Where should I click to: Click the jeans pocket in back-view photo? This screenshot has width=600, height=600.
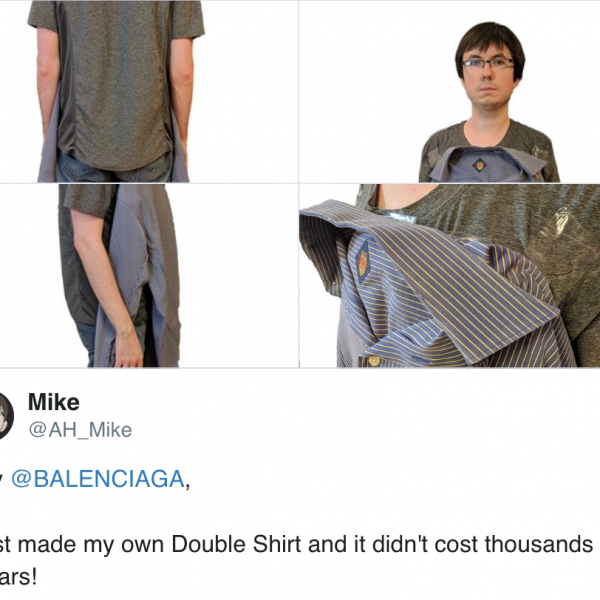(x=75, y=166)
